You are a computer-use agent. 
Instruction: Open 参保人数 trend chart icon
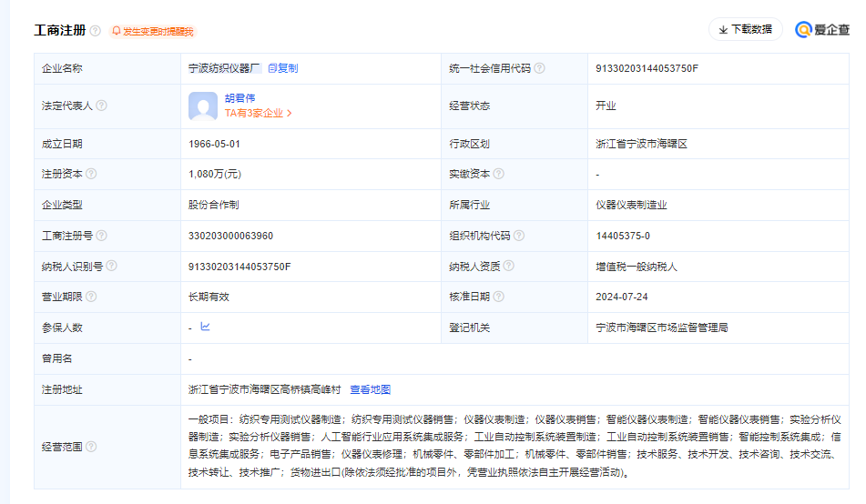(x=205, y=327)
